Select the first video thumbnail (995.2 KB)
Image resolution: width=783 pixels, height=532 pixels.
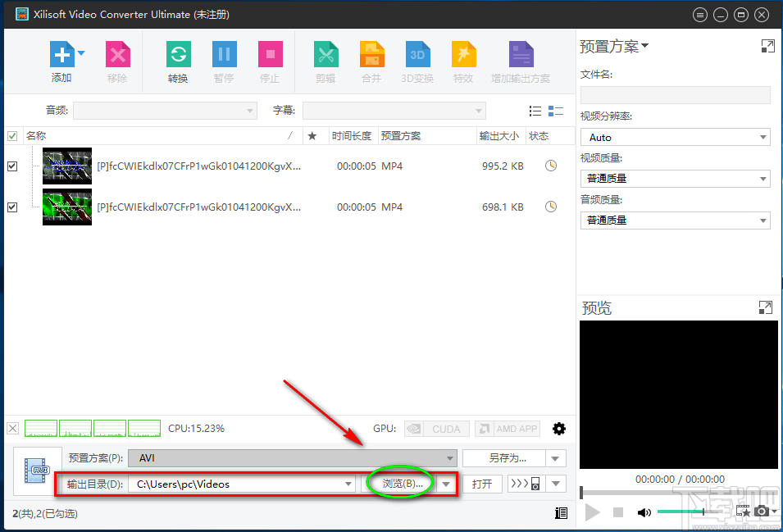tap(67, 166)
